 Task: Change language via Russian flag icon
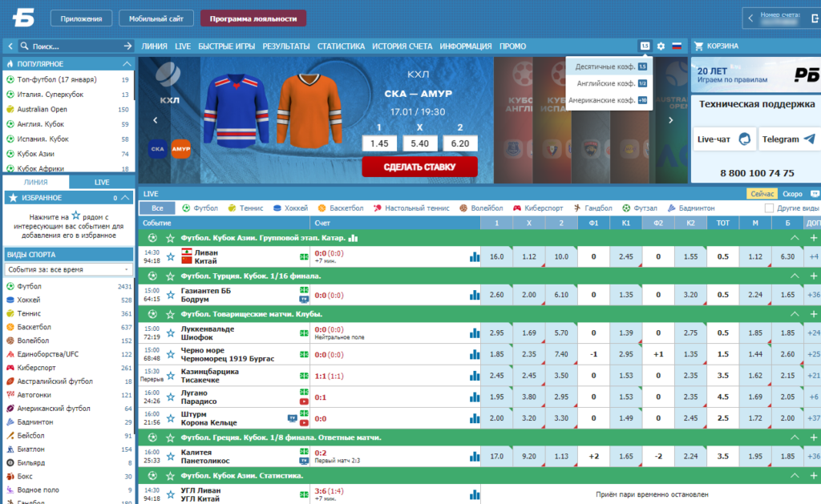677,46
